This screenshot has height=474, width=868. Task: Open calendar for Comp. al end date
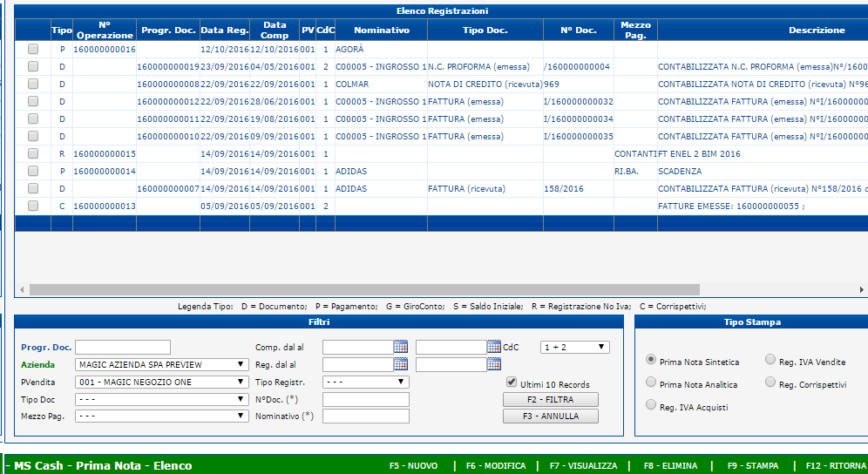[x=494, y=347]
